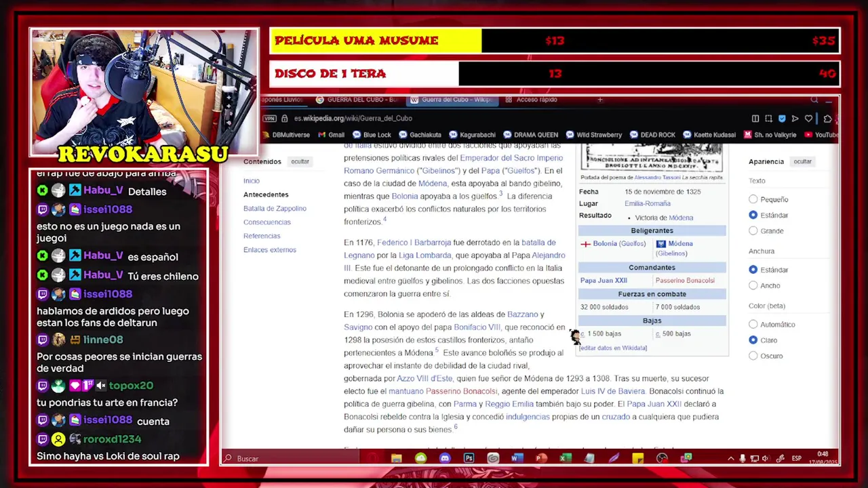Open Word from the taskbar

click(x=516, y=459)
